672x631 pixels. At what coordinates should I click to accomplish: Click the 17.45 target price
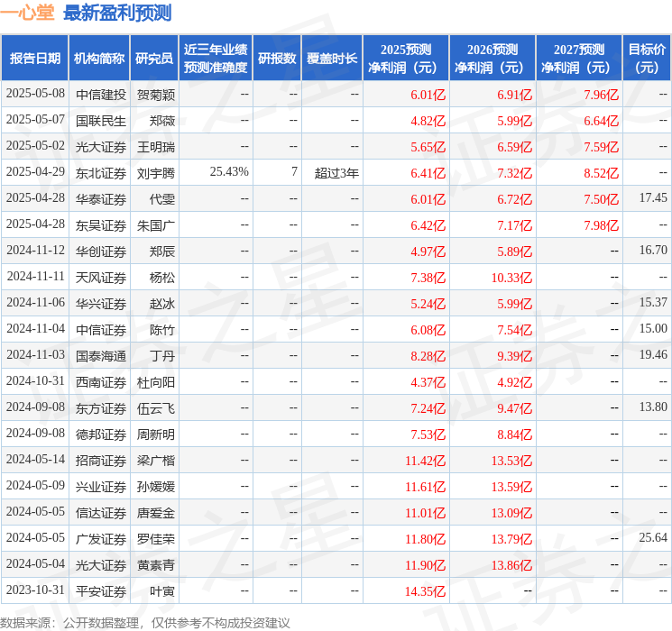click(x=653, y=198)
